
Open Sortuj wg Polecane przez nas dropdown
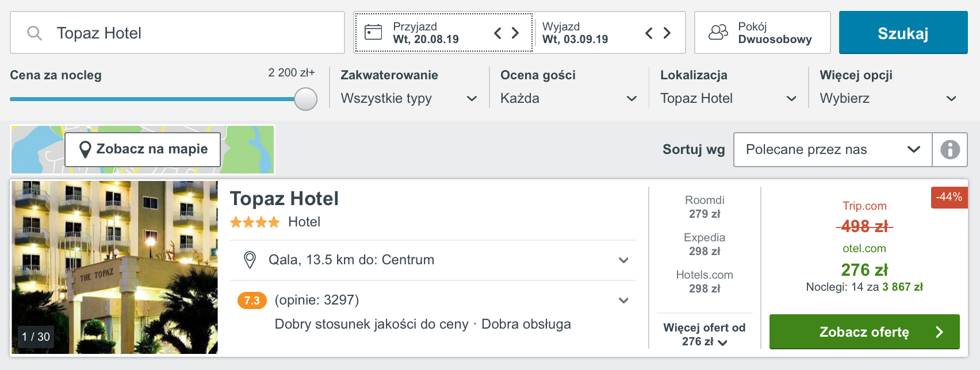pos(833,149)
